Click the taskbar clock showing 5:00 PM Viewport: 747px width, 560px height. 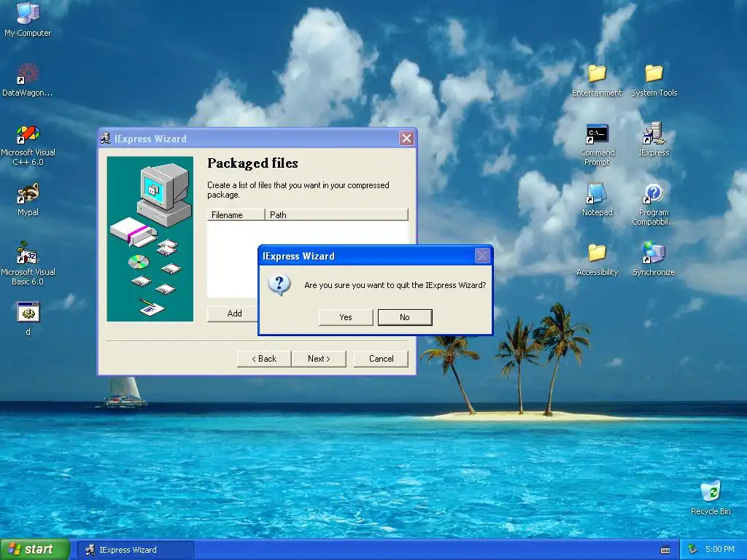coord(720,550)
